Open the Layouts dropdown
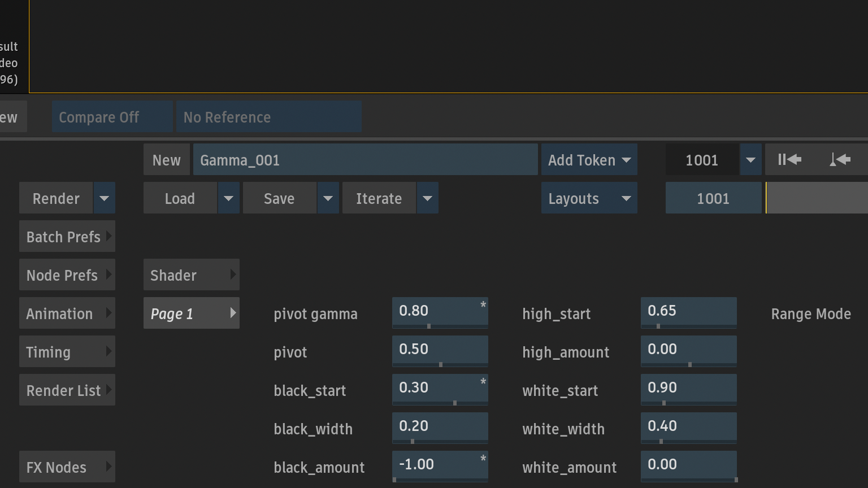 tap(589, 198)
